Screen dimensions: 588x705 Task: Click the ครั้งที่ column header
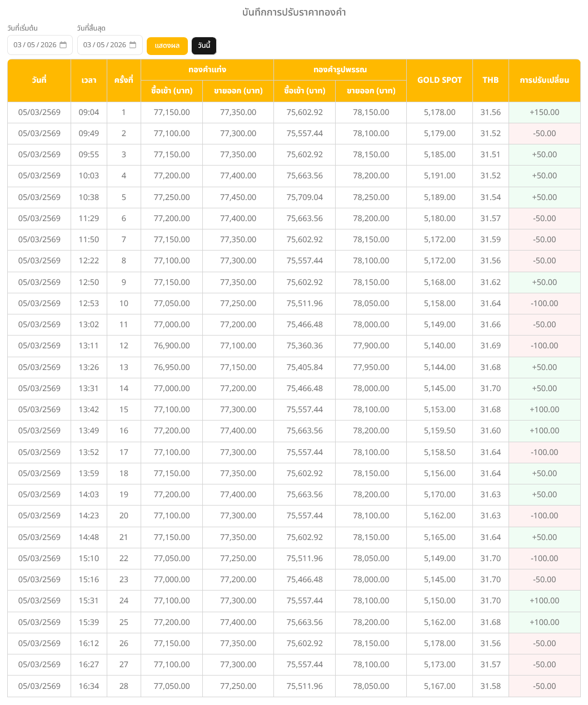pos(123,80)
